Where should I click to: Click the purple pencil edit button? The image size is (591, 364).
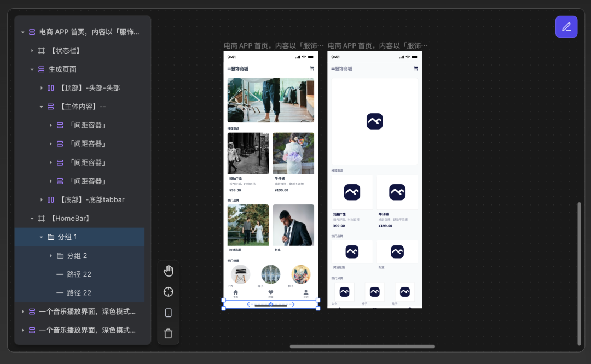pos(566,27)
